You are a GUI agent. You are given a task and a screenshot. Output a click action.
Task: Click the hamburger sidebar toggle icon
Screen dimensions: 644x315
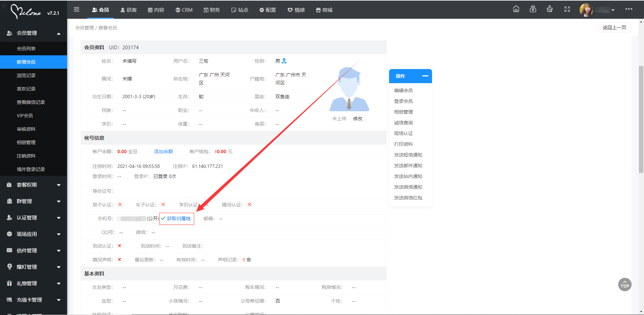point(76,9)
